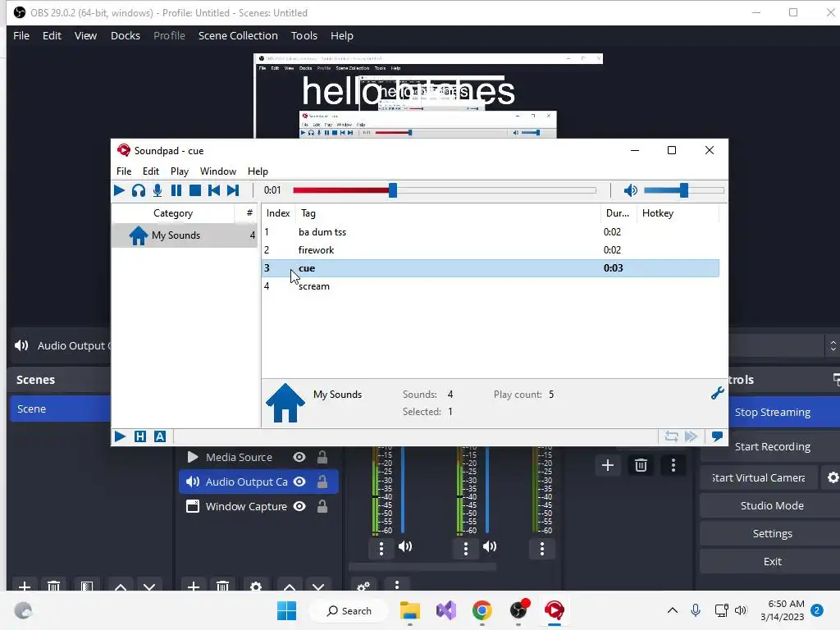840x630 pixels.
Task: Open first mixer channel three-dot menu
Action: (x=381, y=549)
